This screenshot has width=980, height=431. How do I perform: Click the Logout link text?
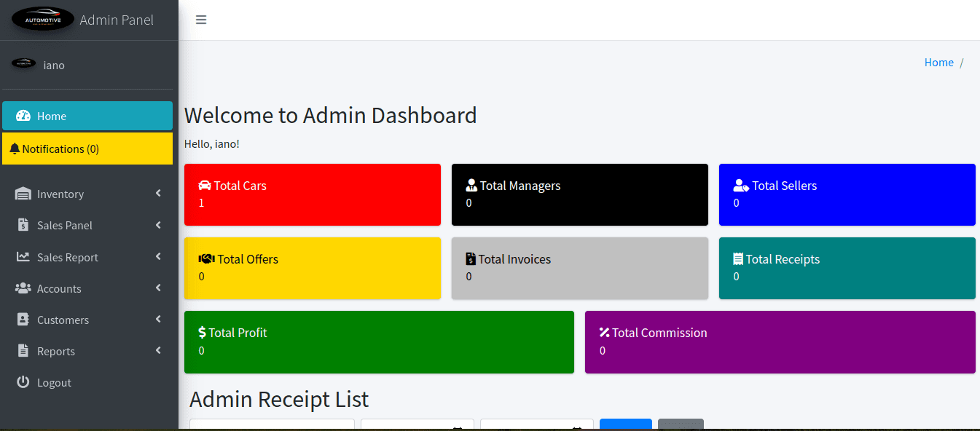click(54, 382)
